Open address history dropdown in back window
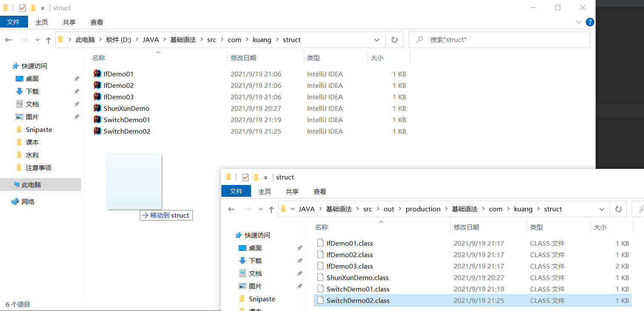Viewport: 644px width, 311px height. 377,40
